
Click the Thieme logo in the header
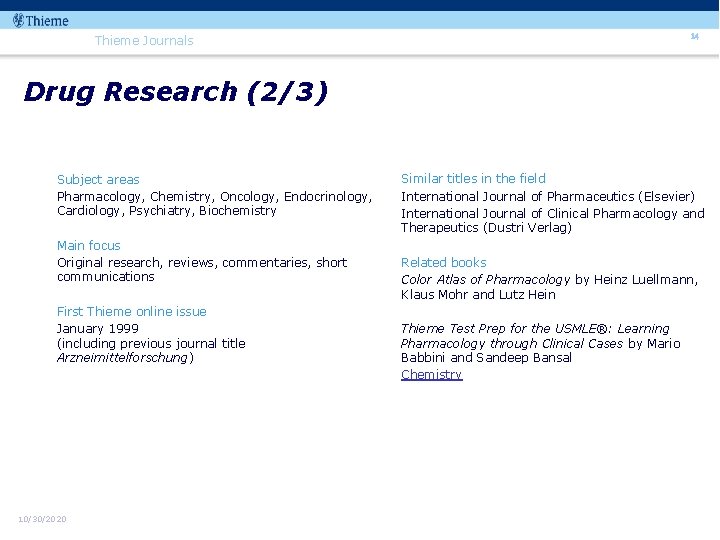[41, 21]
